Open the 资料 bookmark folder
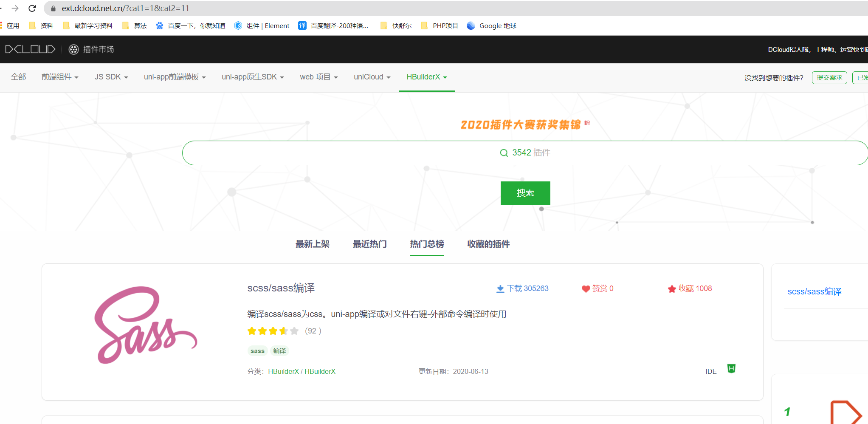This screenshot has width=868, height=424. (x=41, y=25)
